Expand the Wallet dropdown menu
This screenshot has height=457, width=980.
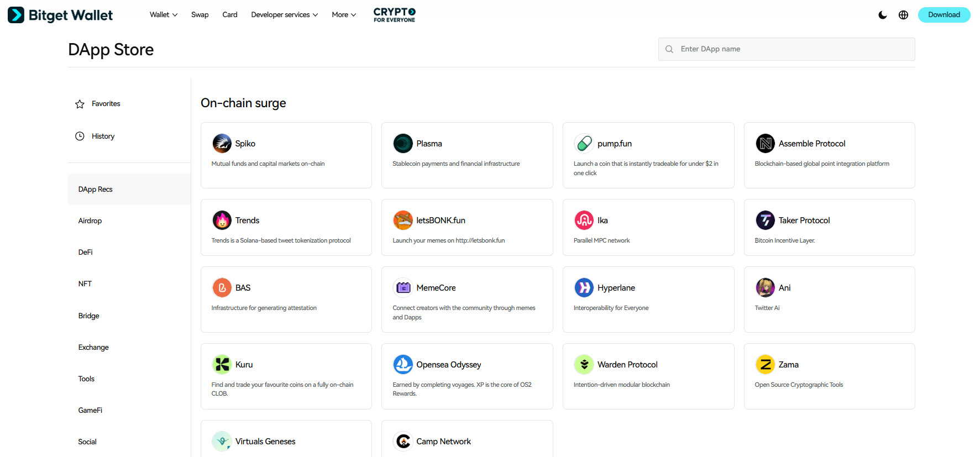pos(164,15)
